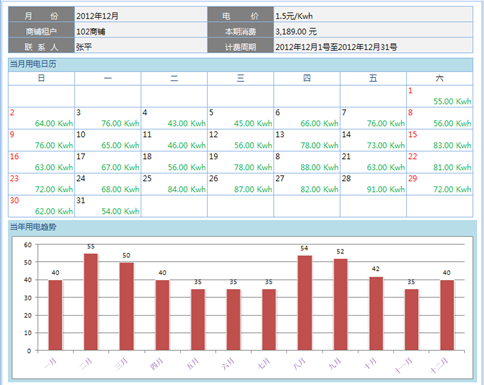Click the 六 Saturday column header
484x385 pixels.
(439, 78)
